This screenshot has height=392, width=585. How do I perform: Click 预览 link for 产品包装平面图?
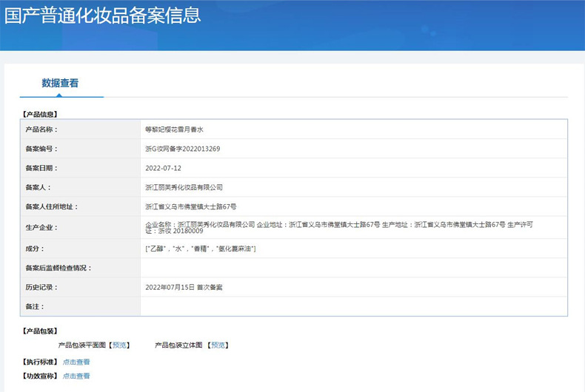tap(119, 345)
